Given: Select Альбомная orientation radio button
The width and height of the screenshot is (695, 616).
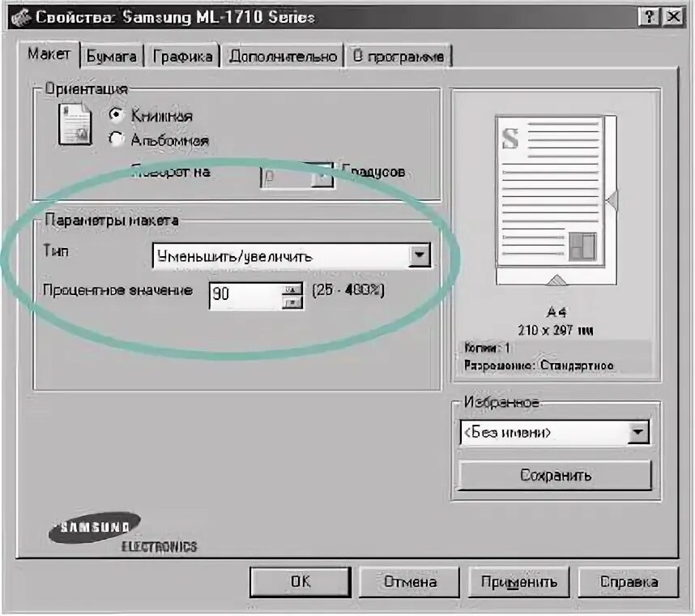Looking at the screenshot, I should (116, 139).
